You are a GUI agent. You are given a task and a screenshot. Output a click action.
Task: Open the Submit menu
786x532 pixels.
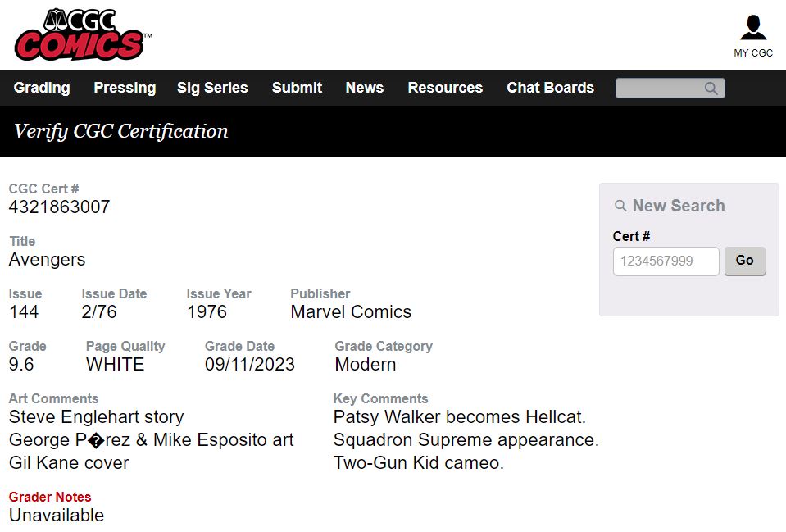[297, 88]
